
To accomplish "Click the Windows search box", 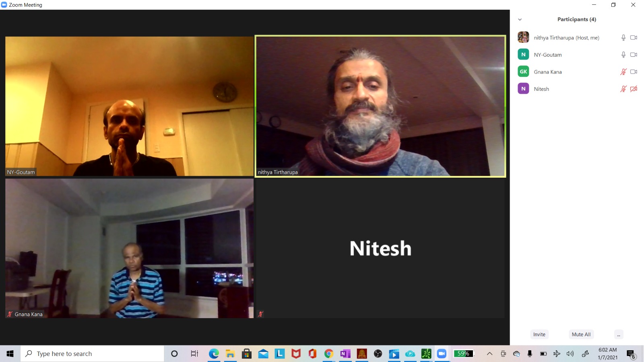I will (x=93, y=354).
